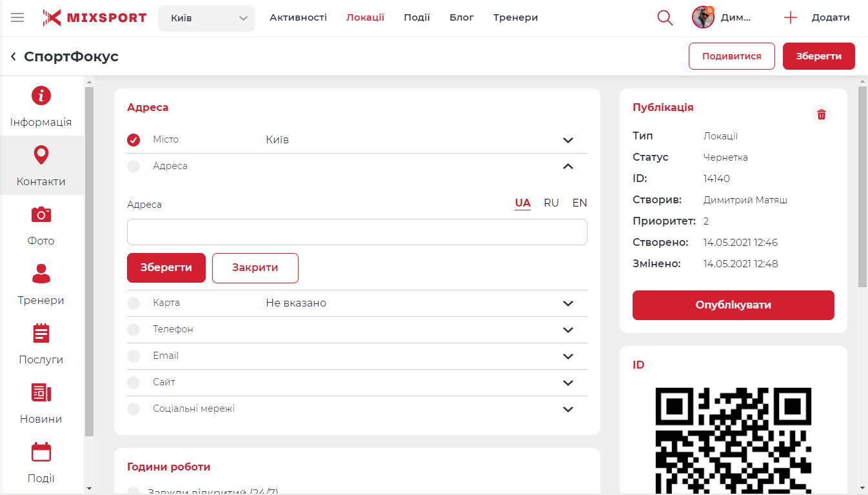Toggle the Місто checked circle
The height and width of the screenshot is (495, 868).
point(133,140)
